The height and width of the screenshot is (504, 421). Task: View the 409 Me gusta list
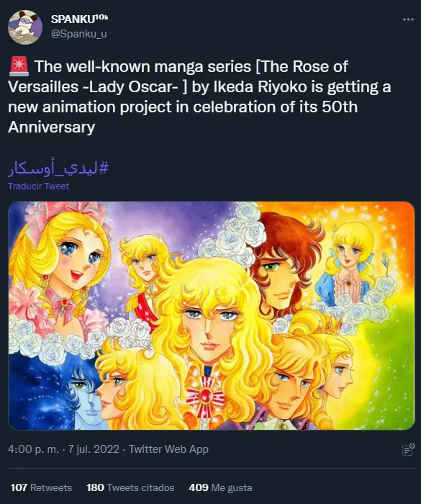[x=220, y=487]
